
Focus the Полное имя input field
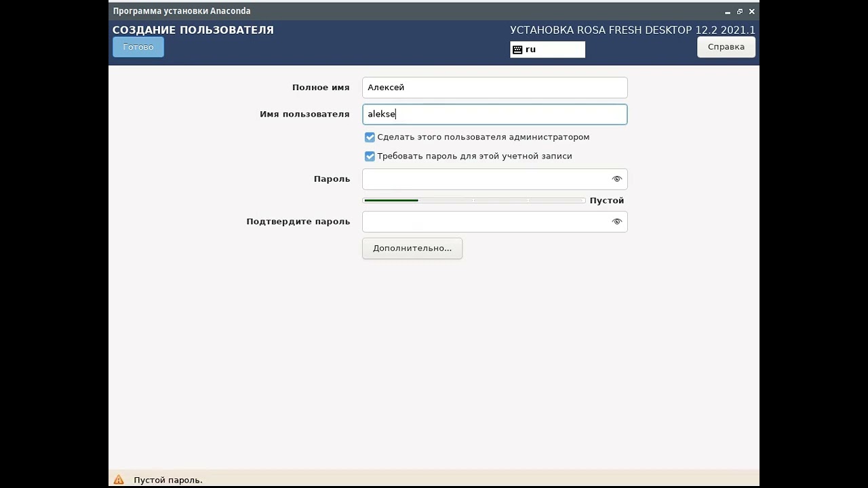(495, 87)
